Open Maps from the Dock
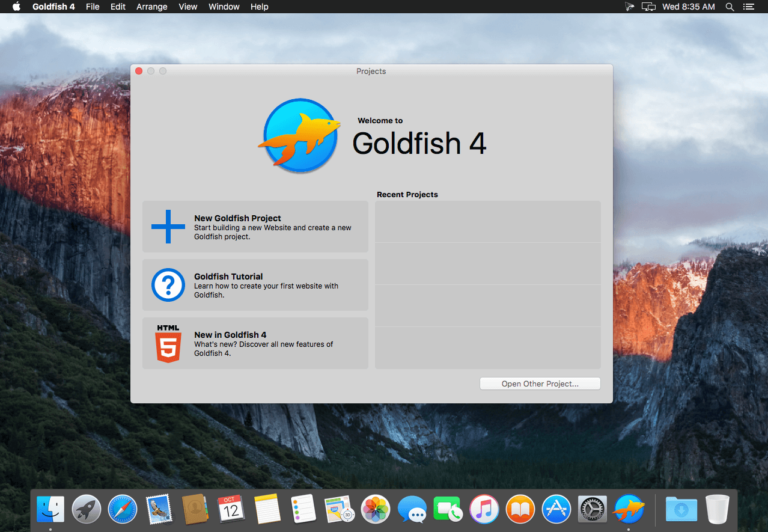Screen dimensions: 768x532 click(340, 510)
